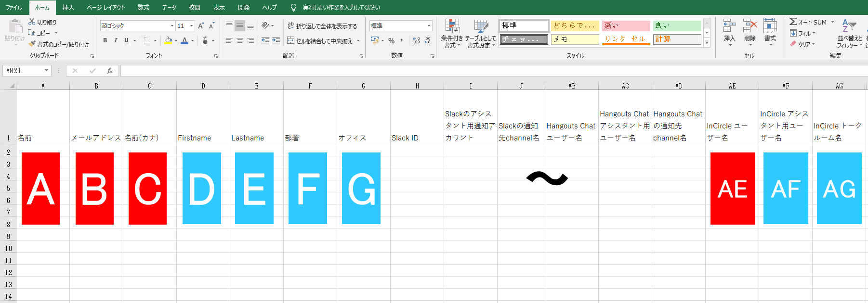Click the increase indent icon
Viewport: 868px width, 303px height.
point(276,41)
